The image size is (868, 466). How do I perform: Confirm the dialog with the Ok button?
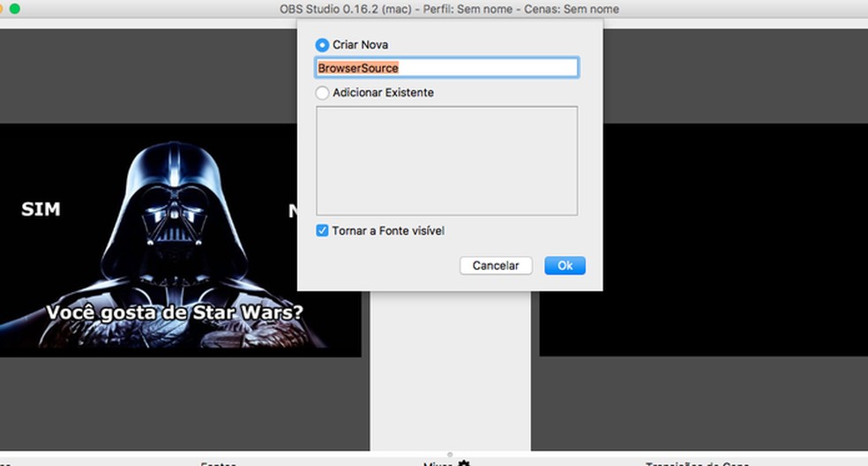pos(565,266)
